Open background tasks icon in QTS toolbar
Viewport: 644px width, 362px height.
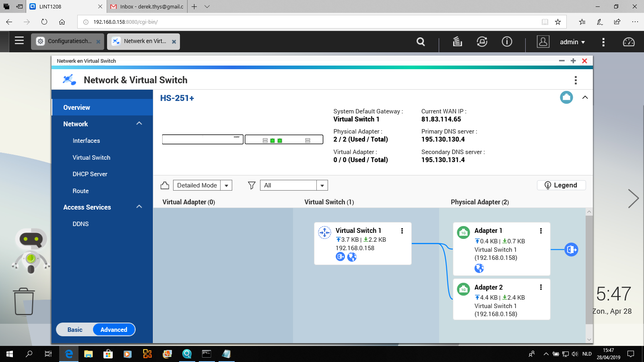coord(457,42)
